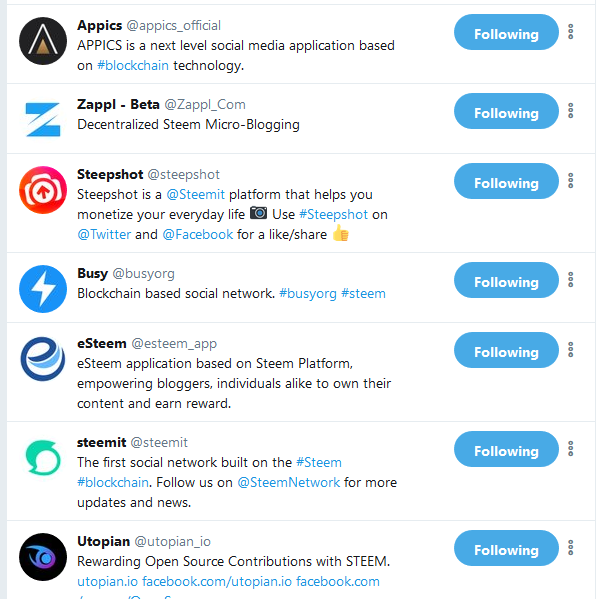Follow the @Steemit mention link
The height and width of the screenshot is (599, 596).
coord(196,194)
